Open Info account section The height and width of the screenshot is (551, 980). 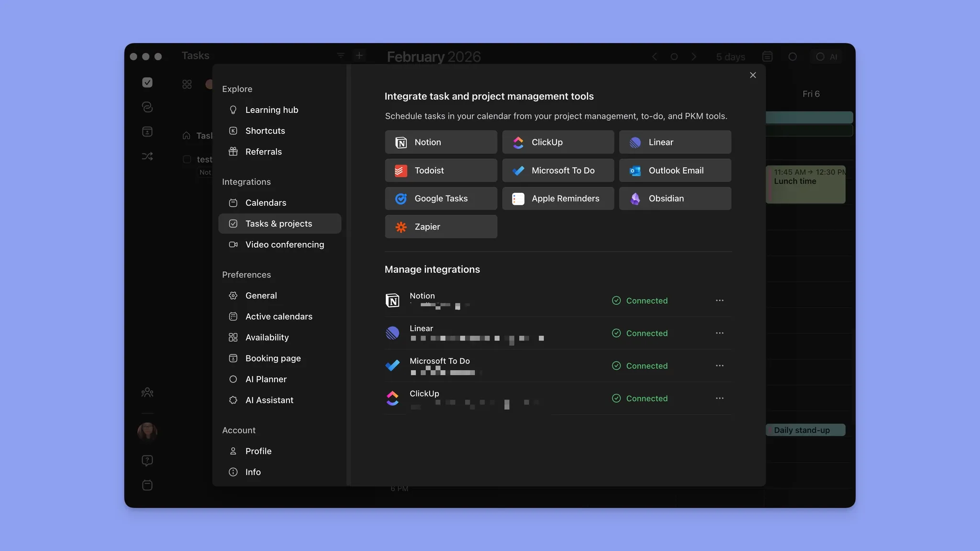click(x=279, y=472)
